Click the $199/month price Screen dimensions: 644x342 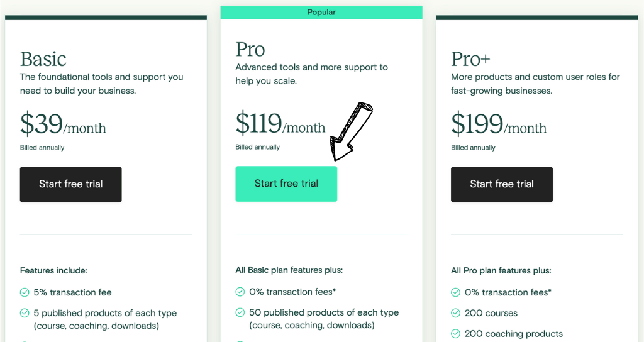(x=499, y=125)
